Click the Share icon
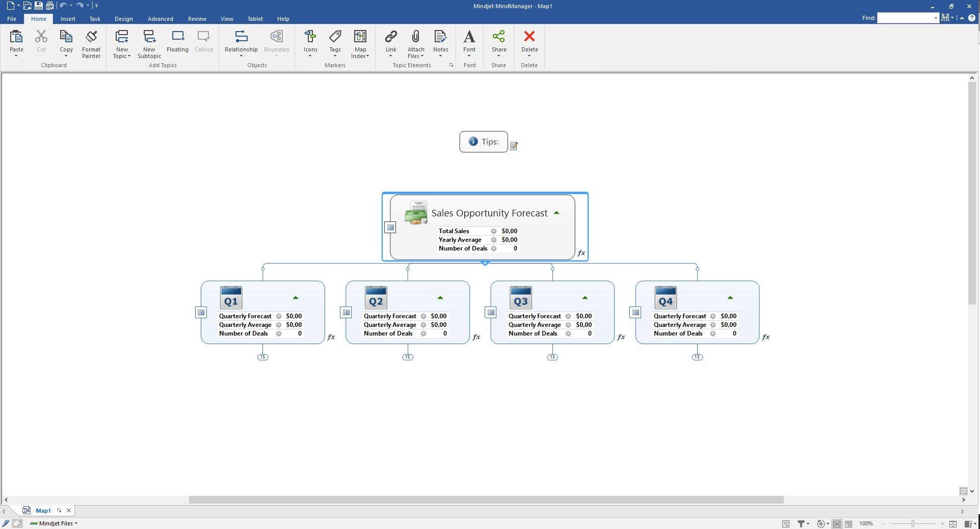 tap(499, 37)
